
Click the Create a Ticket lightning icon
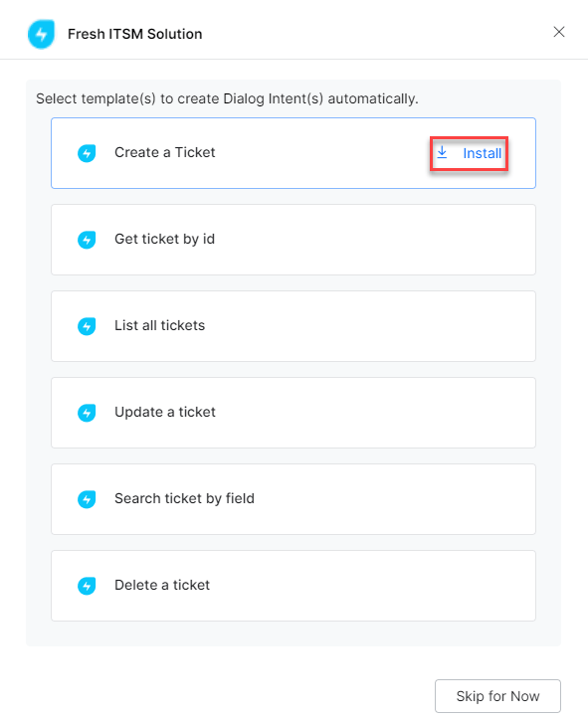point(87,153)
